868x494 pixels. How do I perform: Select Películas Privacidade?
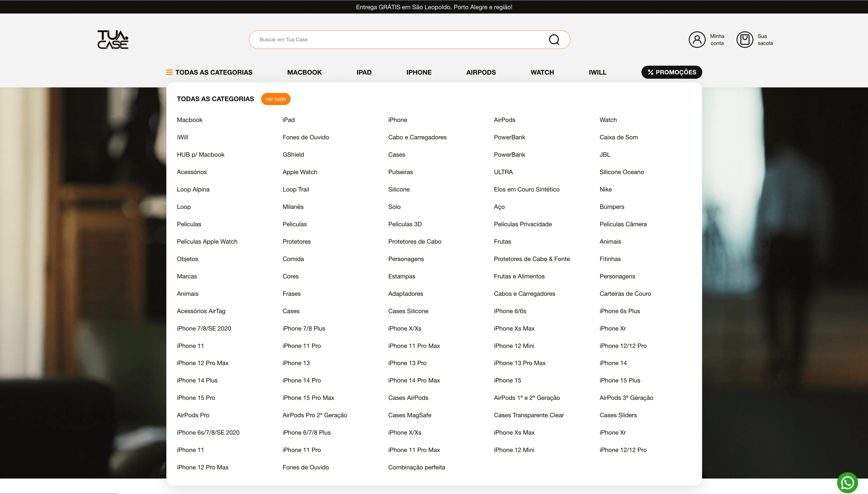(x=523, y=224)
